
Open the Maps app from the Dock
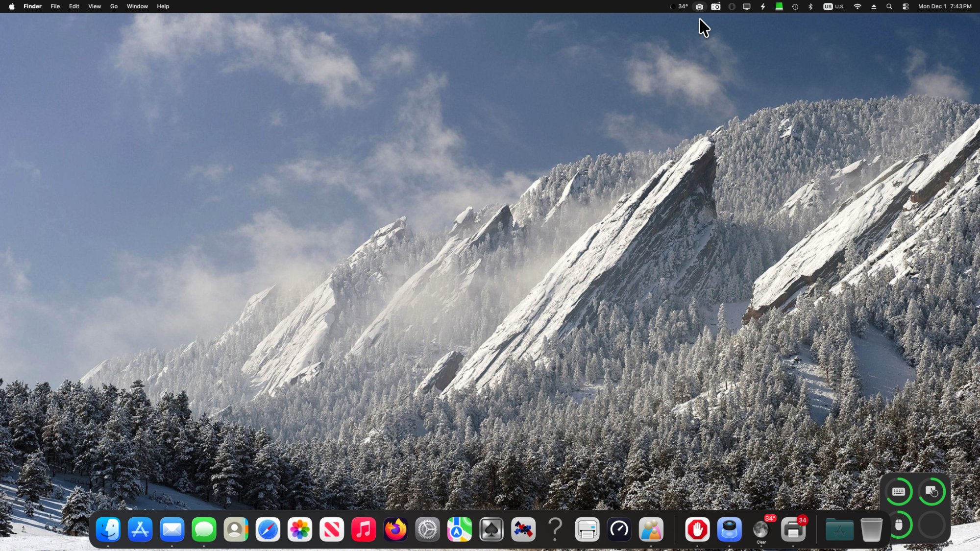pyautogui.click(x=459, y=529)
